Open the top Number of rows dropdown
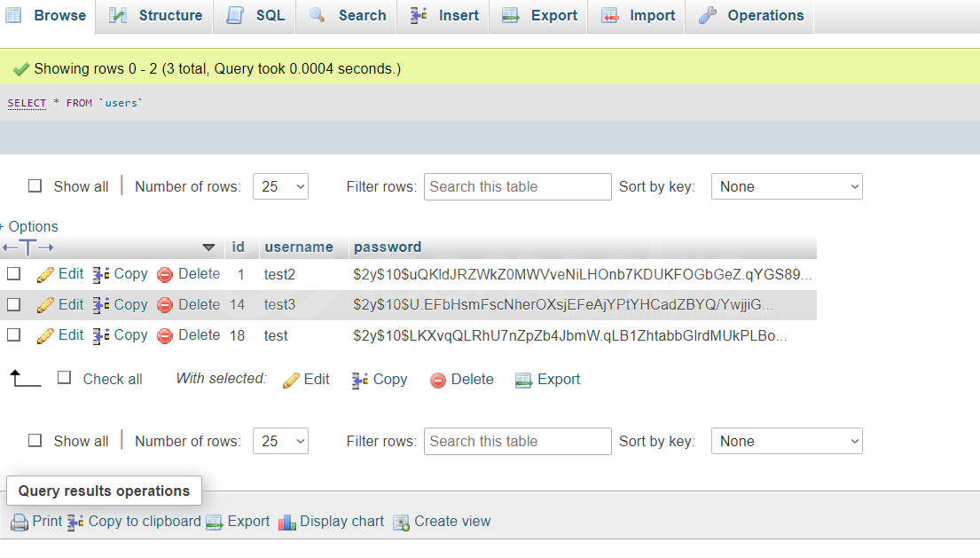The width and height of the screenshot is (980, 558). 280,186
